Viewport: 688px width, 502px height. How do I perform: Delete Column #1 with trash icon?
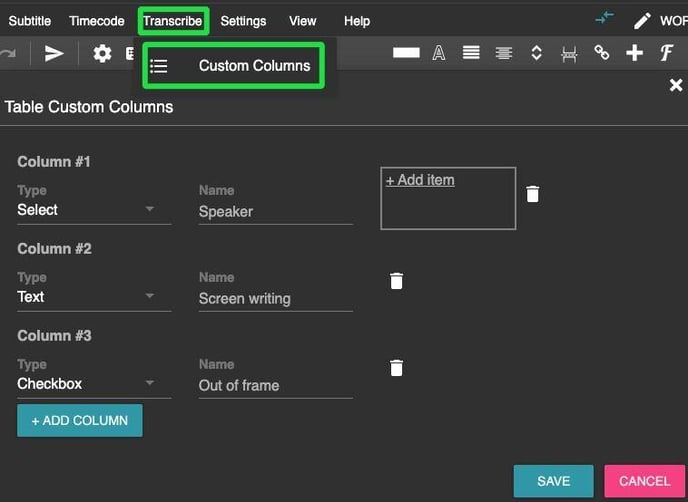(x=533, y=194)
